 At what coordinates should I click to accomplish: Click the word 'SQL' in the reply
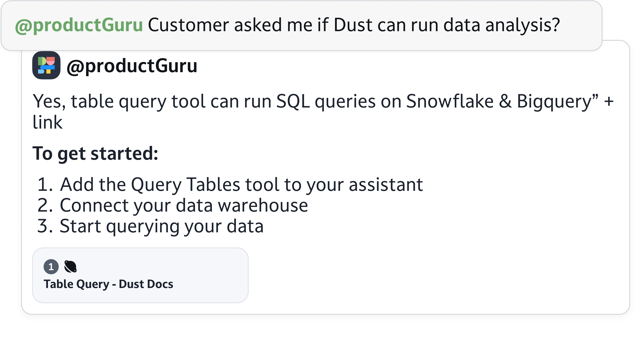click(293, 102)
